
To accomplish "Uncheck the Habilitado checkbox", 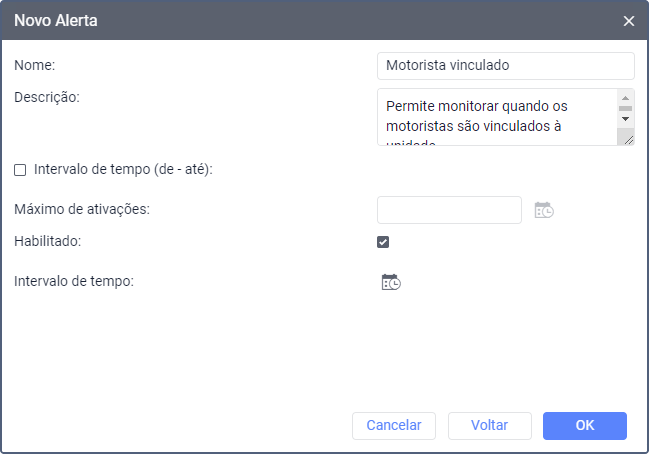I will (383, 242).
